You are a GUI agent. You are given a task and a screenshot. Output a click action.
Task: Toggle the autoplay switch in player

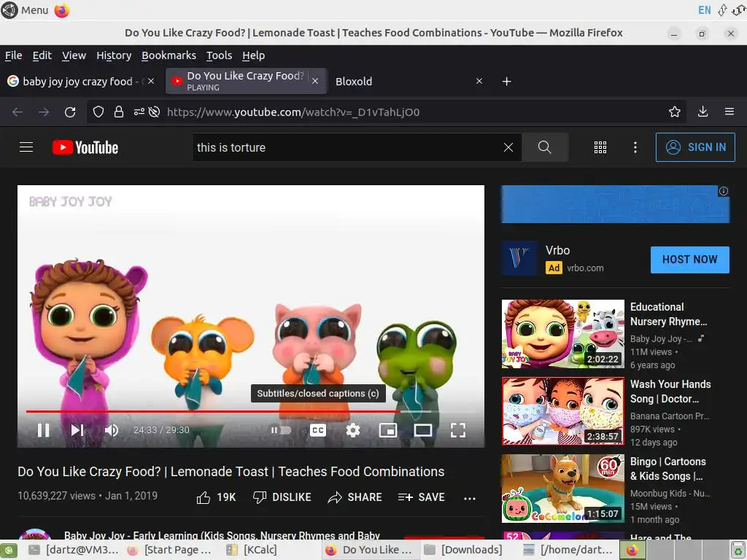281,430
